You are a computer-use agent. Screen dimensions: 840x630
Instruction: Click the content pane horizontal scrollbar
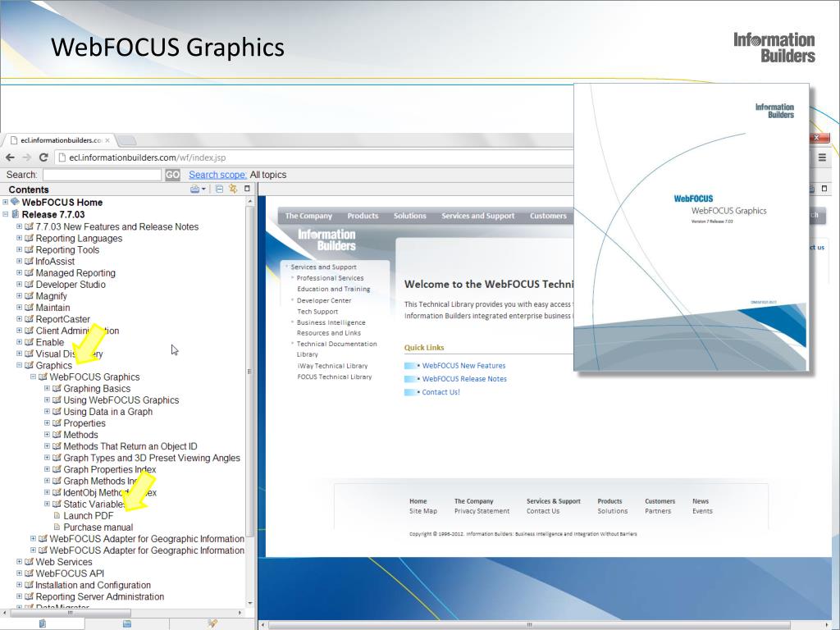[529, 624]
